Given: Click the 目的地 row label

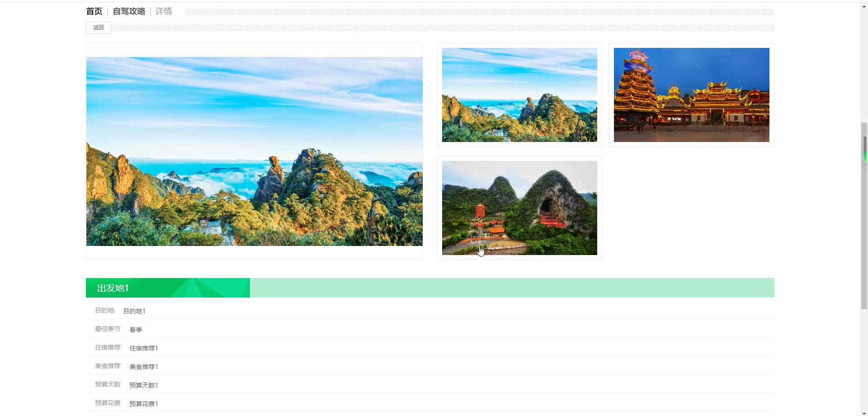Looking at the screenshot, I should pos(104,310).
